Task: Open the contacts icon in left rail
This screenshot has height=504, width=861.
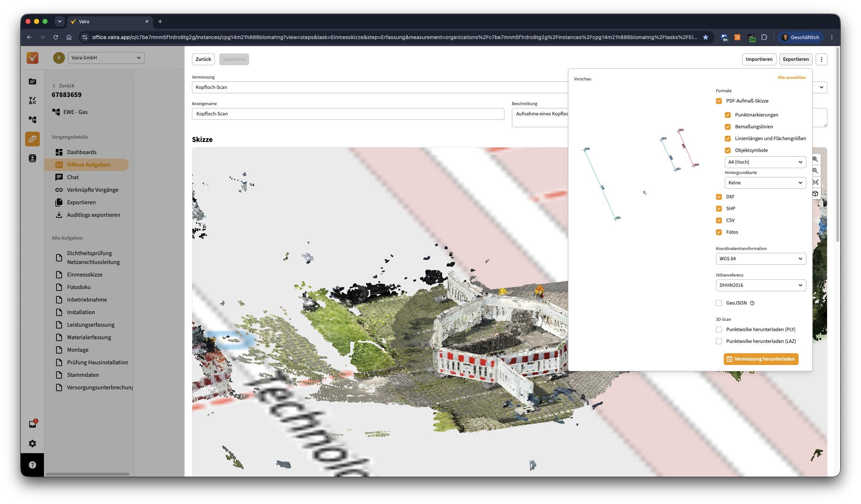Action: (x=32, y=158)
